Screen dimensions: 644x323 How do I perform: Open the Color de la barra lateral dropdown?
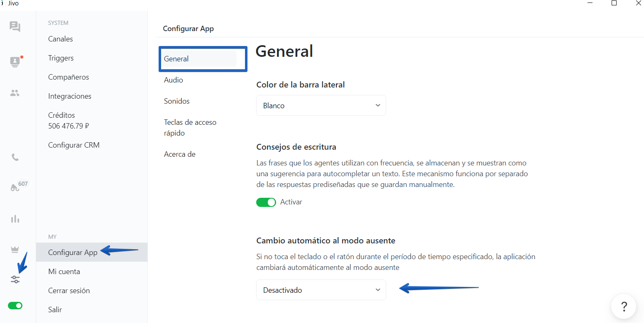tap(321, 105)
